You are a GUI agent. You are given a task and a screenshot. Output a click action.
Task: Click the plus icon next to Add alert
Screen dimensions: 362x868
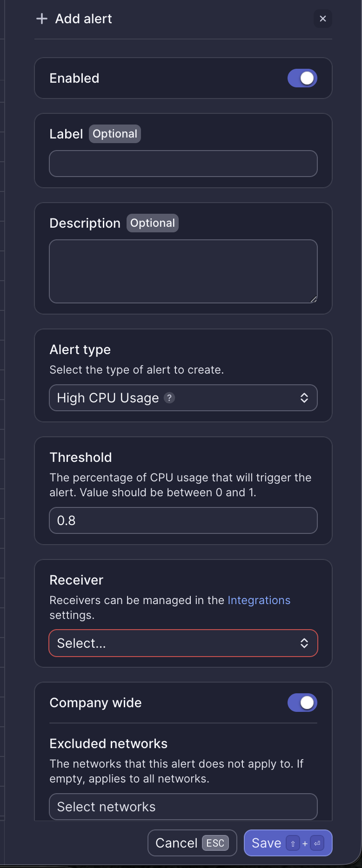[x=41, y=19]
